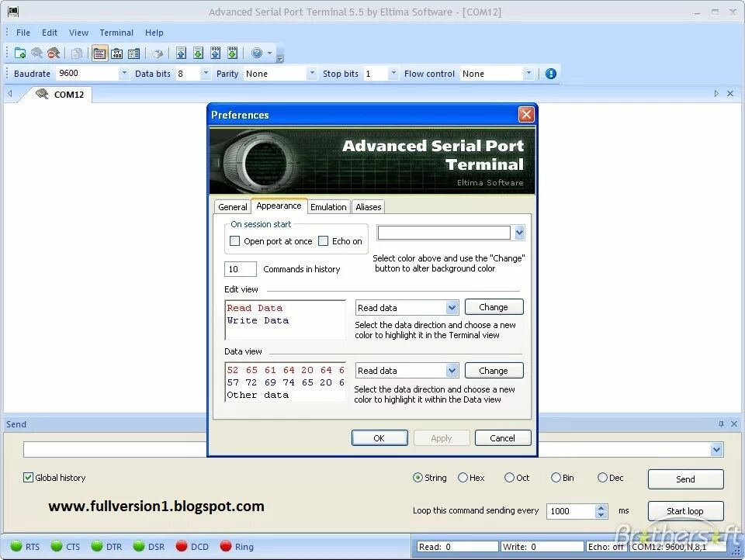Open the Data bits dropdown
This screenshot has width=745, height=560.
tap(206, 74)
